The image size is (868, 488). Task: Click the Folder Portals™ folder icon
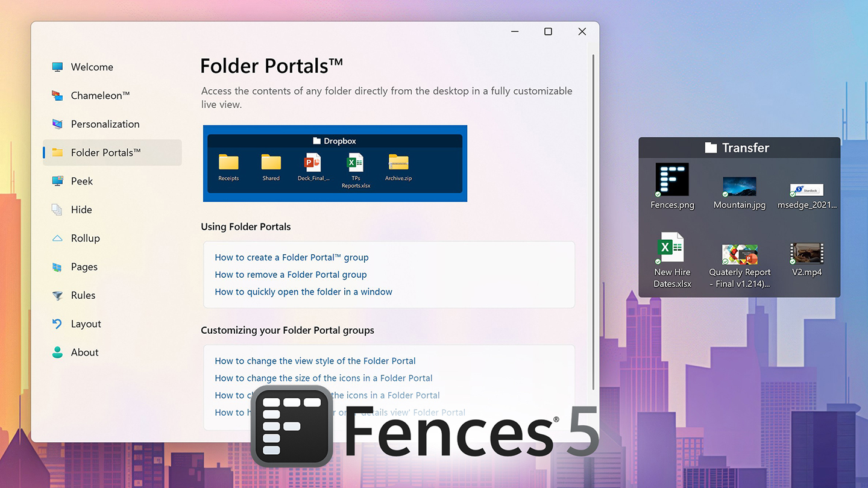pyautogui.click(x=58, y=152)
